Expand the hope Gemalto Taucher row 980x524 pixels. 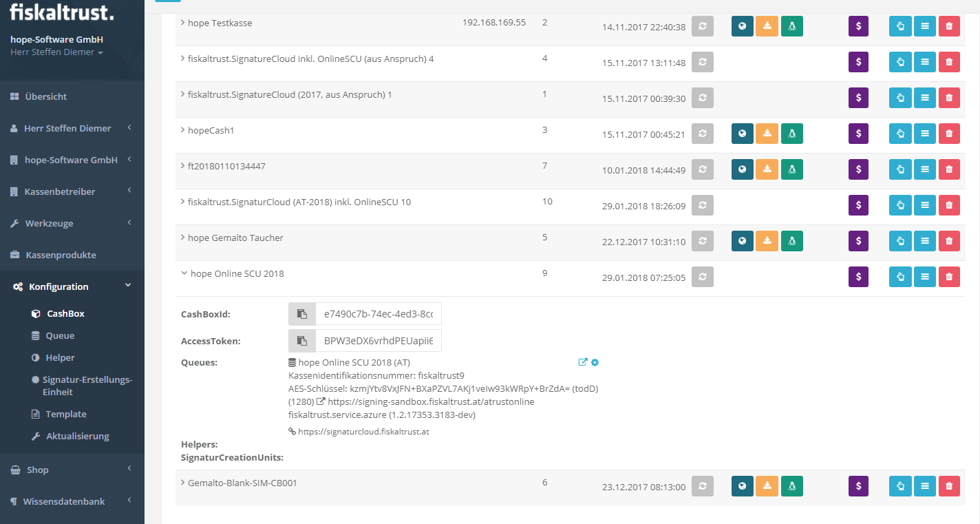[183, 238]
